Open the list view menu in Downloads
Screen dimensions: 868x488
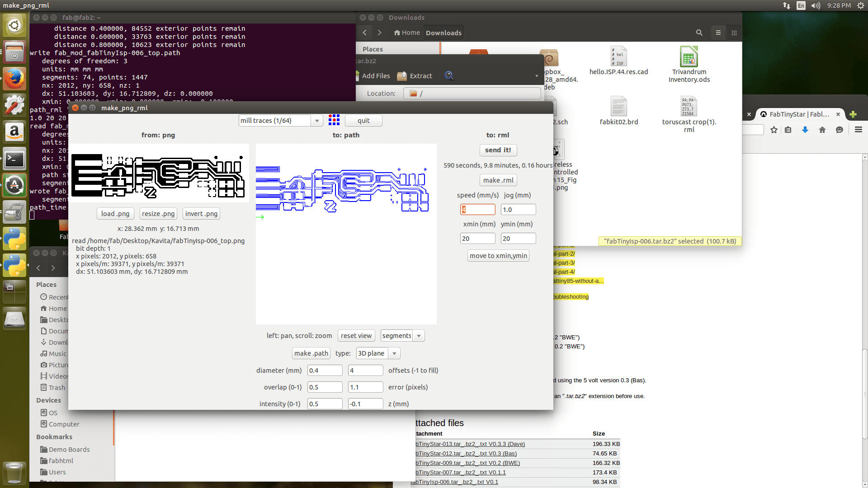point(718,33)
